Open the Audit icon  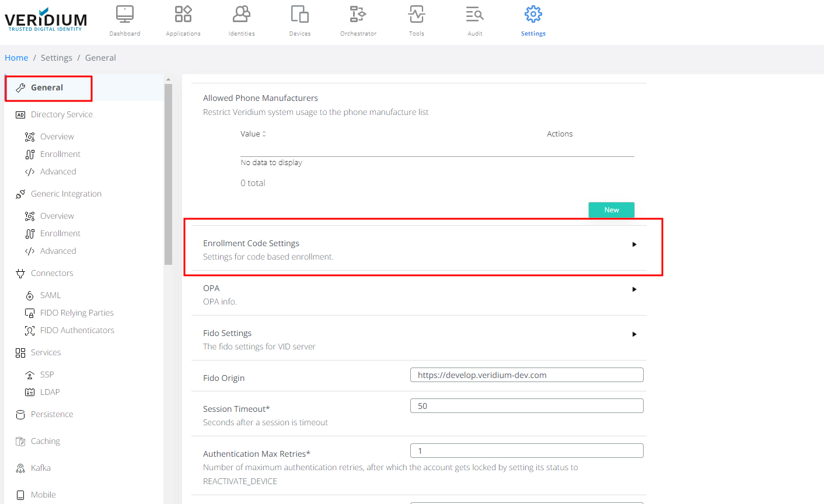475,15
